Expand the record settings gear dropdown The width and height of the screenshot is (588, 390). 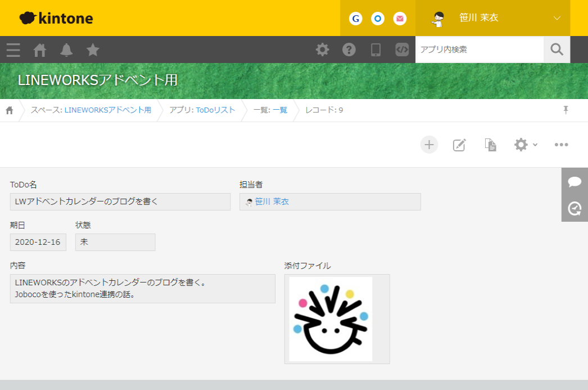(524, 145)
